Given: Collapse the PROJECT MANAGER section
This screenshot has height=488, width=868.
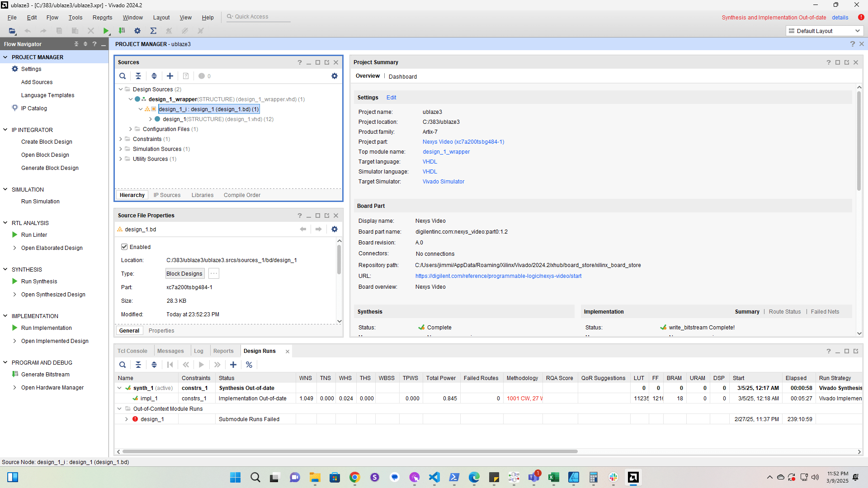Looking at the screenshot, I should pyautogui.click(x=5, y=57).
